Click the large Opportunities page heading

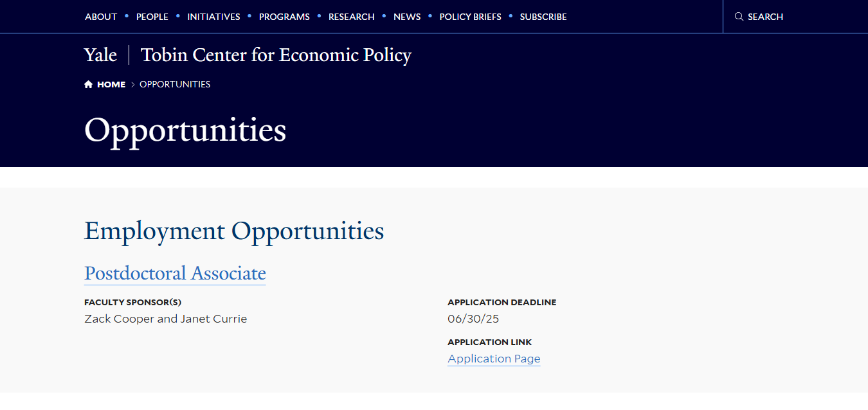(x=185, y=130)
